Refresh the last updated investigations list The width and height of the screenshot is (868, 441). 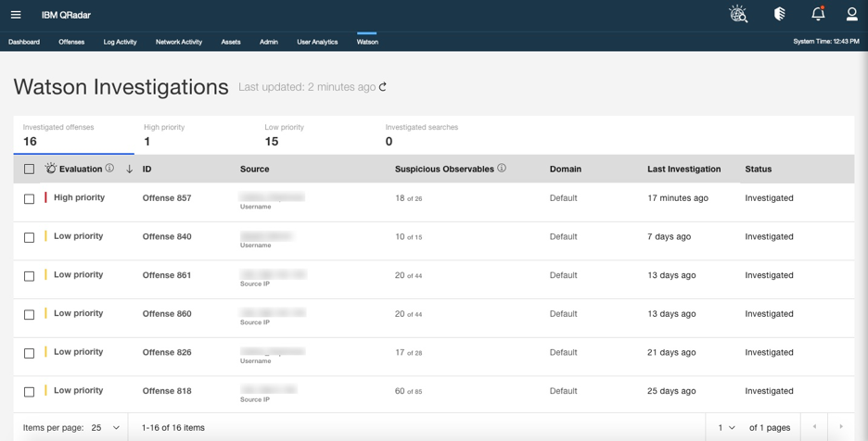[382, 87]
